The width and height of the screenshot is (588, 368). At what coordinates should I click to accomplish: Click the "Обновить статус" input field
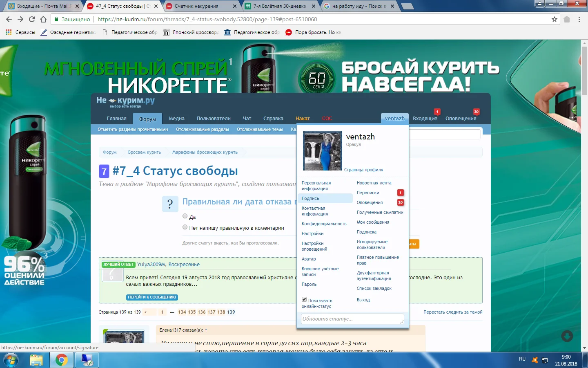351,319
